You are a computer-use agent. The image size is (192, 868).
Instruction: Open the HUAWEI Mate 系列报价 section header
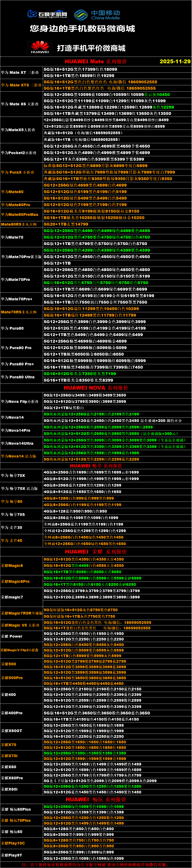pos(96,61)
